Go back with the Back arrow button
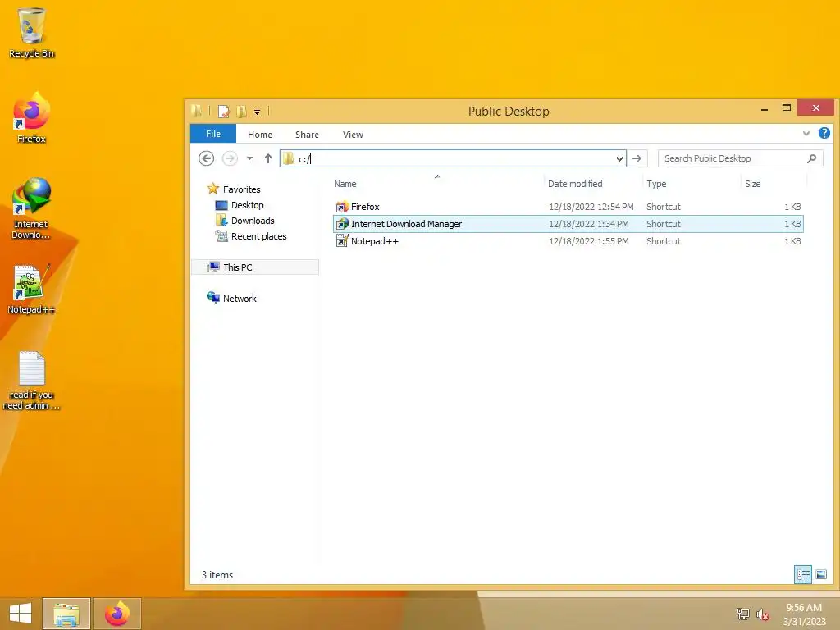Image resolution: width=840 pixels, height=630 pixels. [x=206, y=158]
